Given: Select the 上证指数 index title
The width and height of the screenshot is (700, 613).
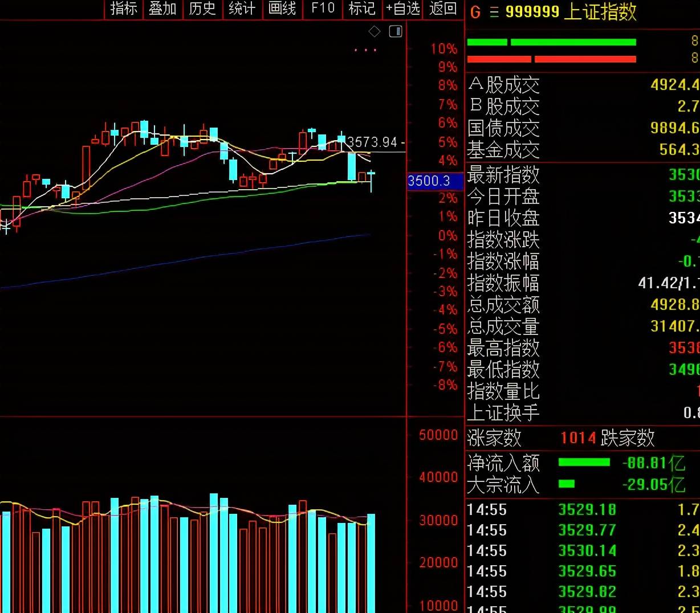Looking at the screenshot, I should (x=600, y=12).
